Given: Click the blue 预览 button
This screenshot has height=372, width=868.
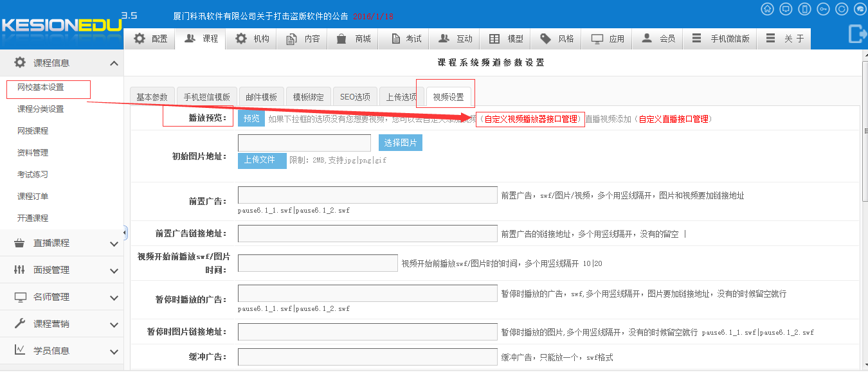Looking at the screenshot, I should pyautogui.click(x=251, y=118).
